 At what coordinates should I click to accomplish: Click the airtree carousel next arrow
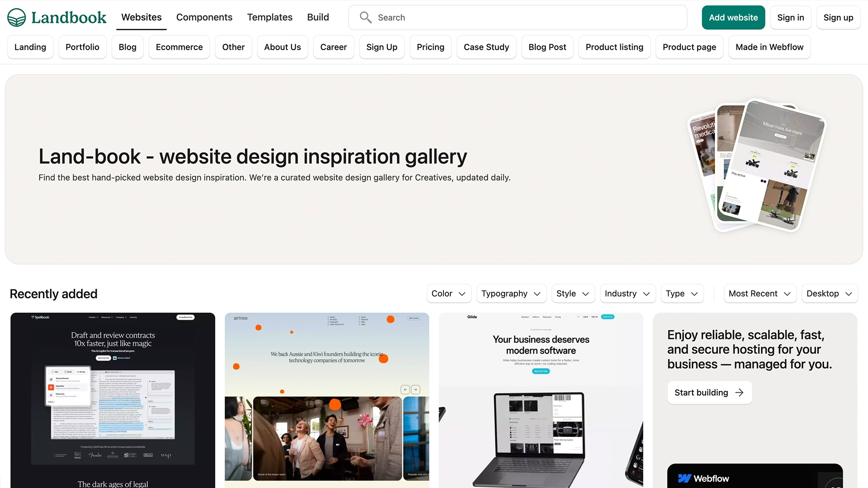pyautogui.click(x=415, y=389)
